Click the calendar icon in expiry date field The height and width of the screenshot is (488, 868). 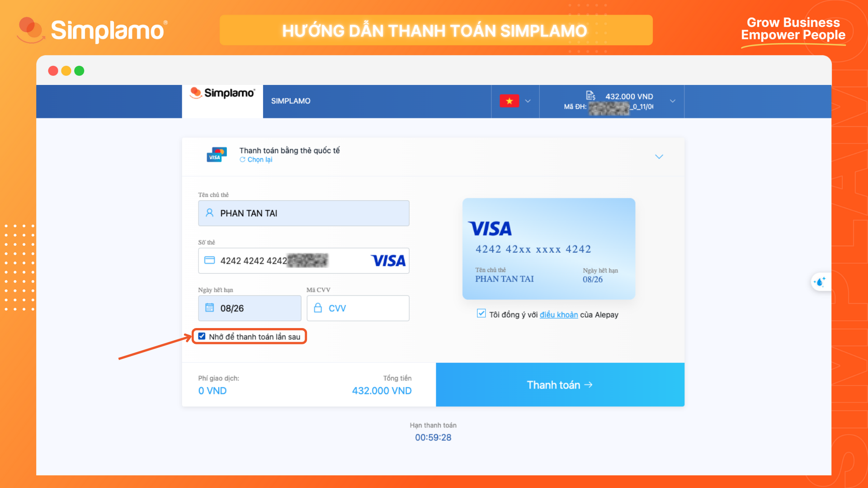pyautogui.click(x=210, y=308)
